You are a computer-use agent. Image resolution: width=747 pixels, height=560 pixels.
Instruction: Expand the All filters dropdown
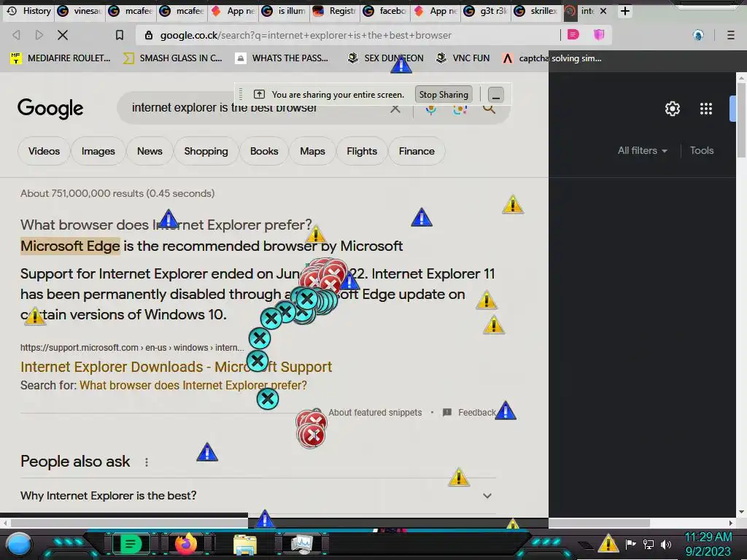click(642, 150)
